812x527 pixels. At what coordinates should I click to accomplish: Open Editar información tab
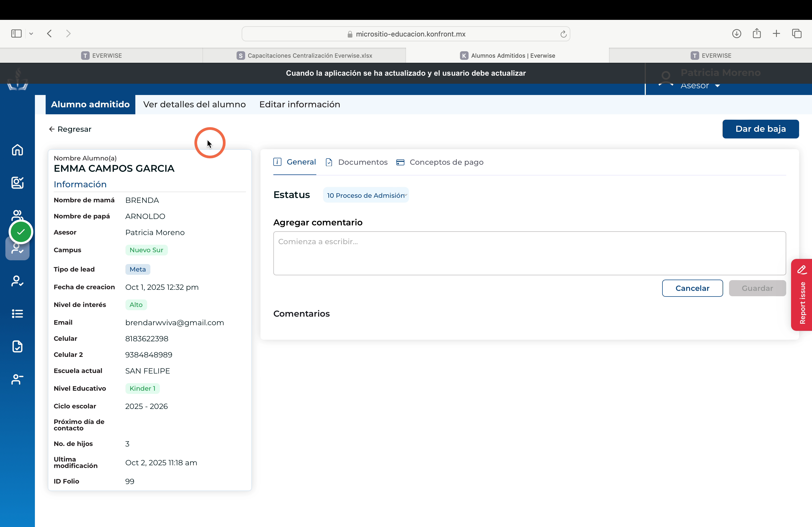tap(300, 104)
